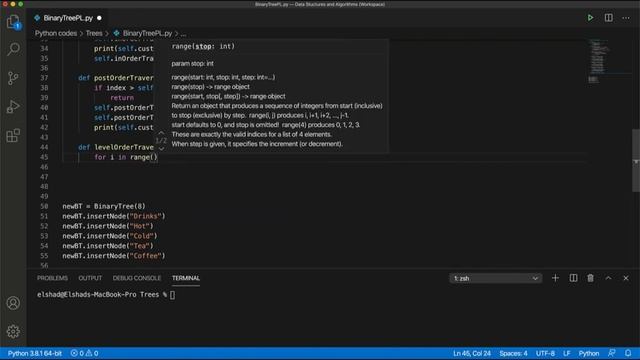The image size is (640, 360).
Task: Switch to the PROBLEMS tab
Action: tap(52, 278)
